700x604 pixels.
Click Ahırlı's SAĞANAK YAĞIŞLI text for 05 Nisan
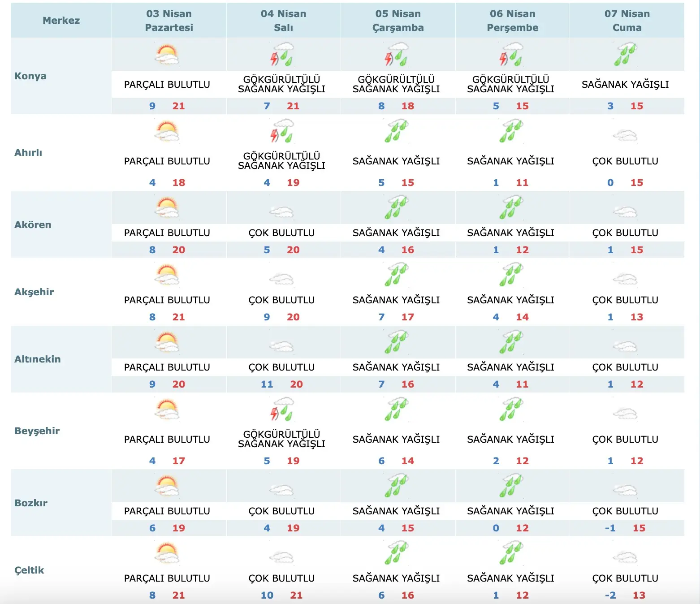point(396,161)
